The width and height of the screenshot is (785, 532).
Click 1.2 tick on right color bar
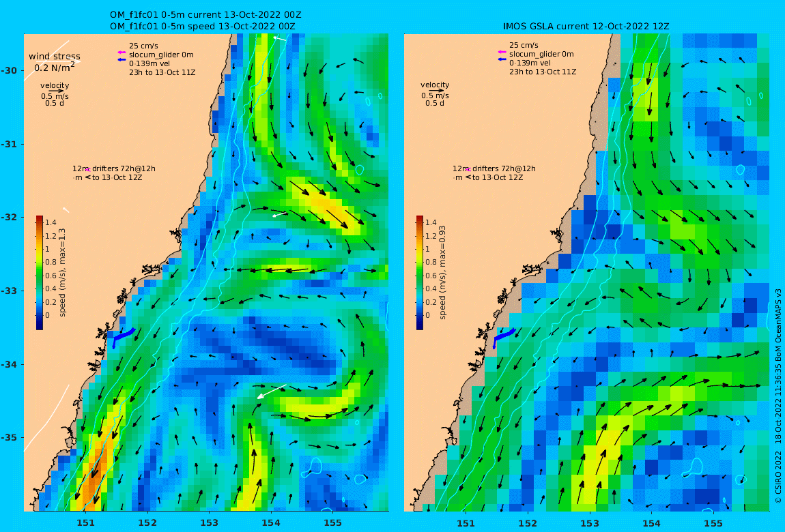pyautogui.click(x=431, y=236)
